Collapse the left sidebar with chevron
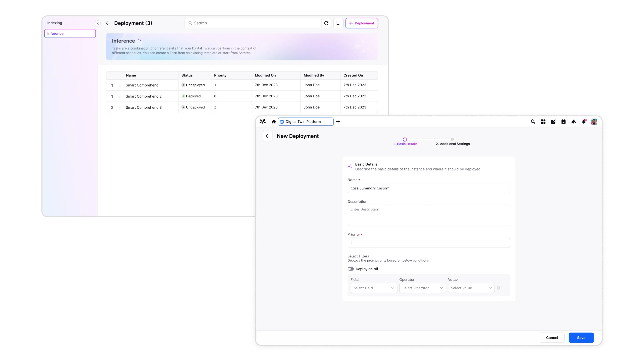 98,23
